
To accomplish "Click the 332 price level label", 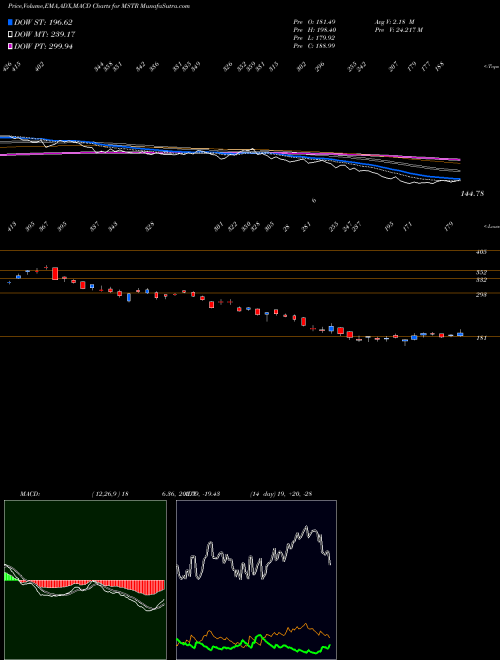I will [481, 280].
